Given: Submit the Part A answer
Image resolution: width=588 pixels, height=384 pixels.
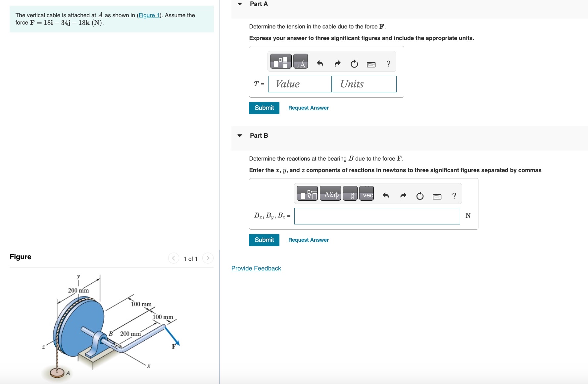Looking at the screenshot, I should [x=264, y=108].
